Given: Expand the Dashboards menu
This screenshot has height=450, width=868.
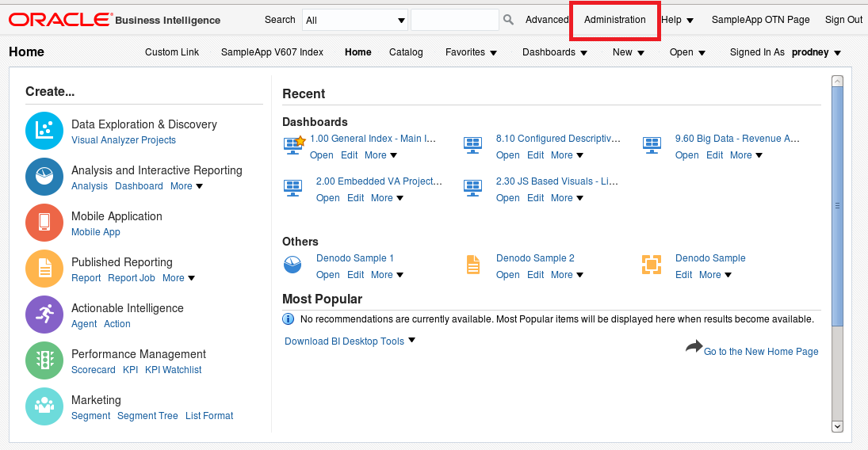Looking at the screenshot, I should [555, 52].
